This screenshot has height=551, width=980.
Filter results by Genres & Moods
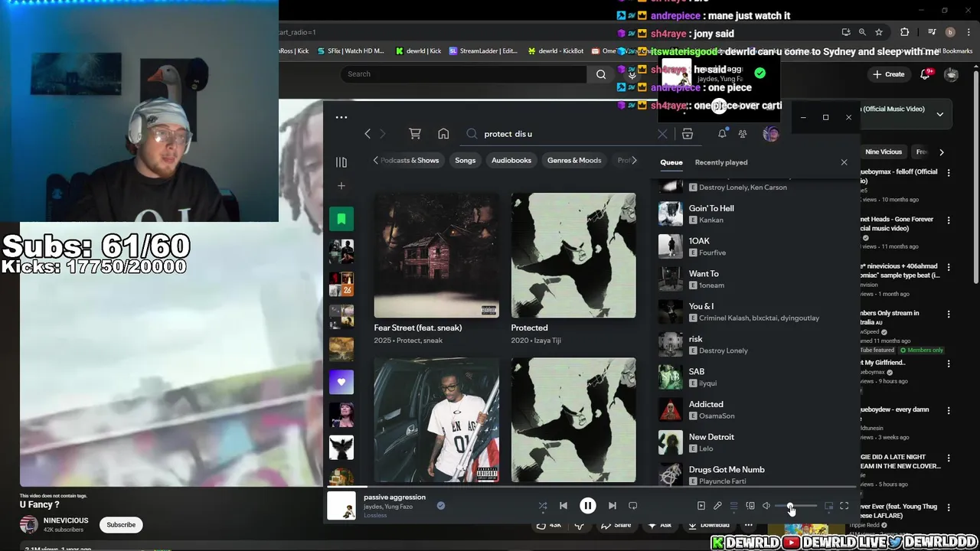click(x=574, y=161)
